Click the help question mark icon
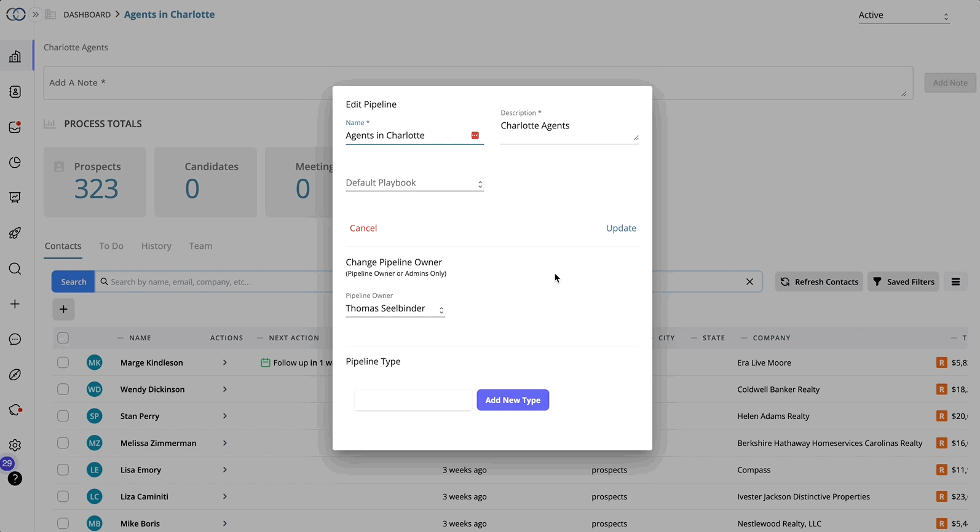980x532 pixels. click(15, 479)
